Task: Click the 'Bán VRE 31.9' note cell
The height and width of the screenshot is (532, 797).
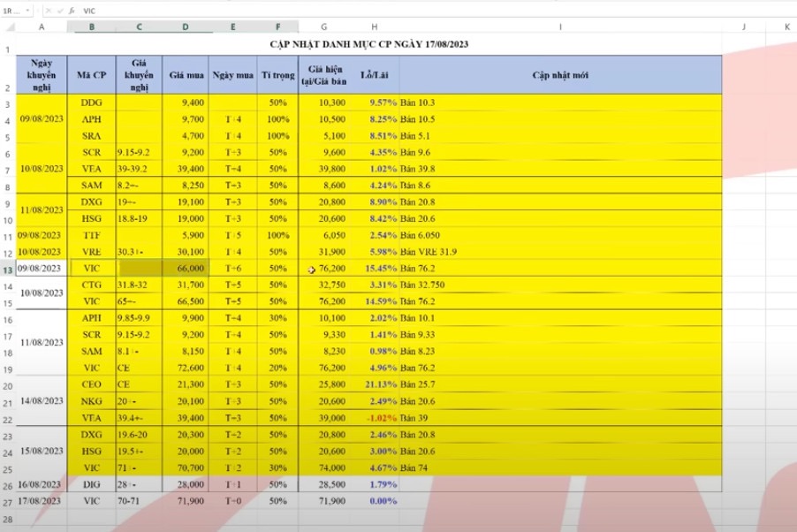Action: click(x=560, y=252)
